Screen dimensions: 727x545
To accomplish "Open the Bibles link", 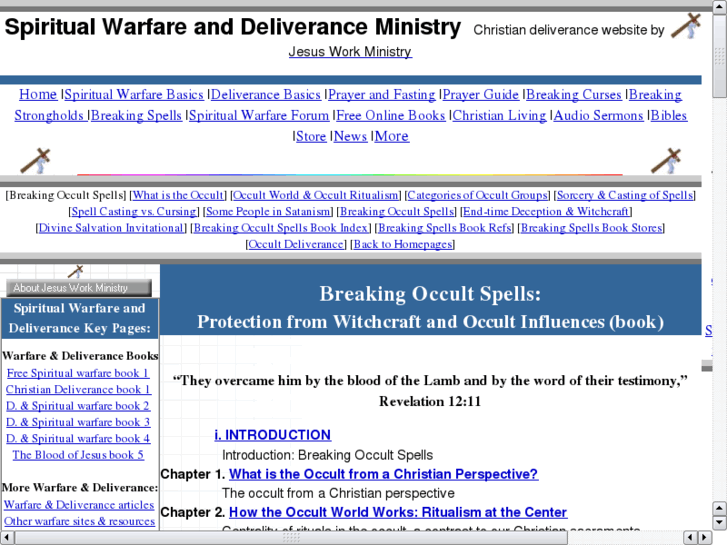I will pyautogui.click(x=669, y=115).
